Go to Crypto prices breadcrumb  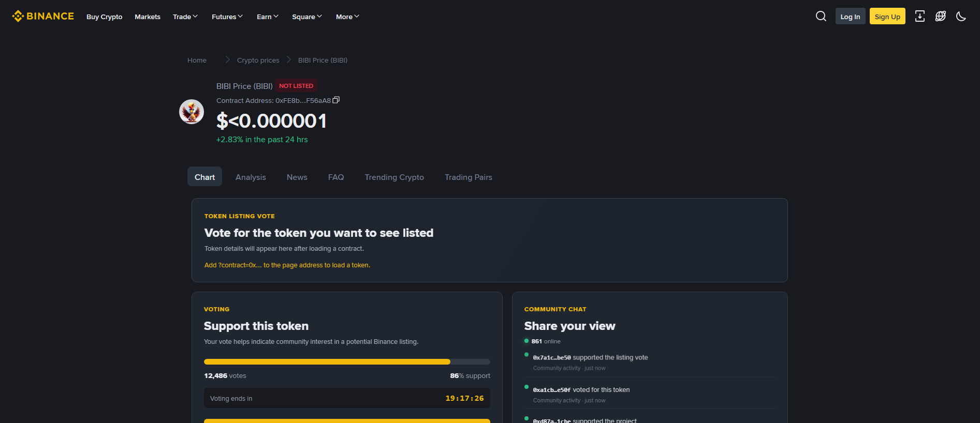(258, 61)
